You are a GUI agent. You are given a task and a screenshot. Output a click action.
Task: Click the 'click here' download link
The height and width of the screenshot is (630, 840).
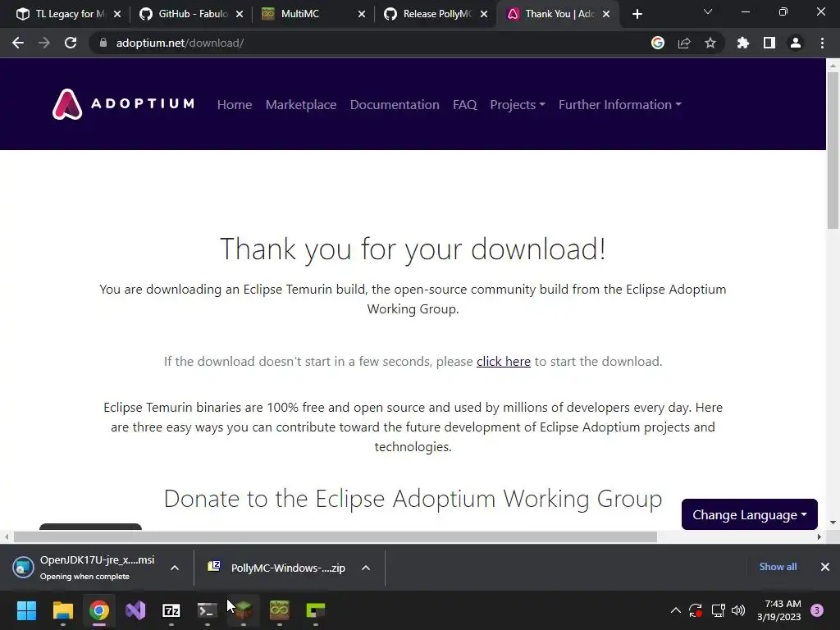coord(504,362)
